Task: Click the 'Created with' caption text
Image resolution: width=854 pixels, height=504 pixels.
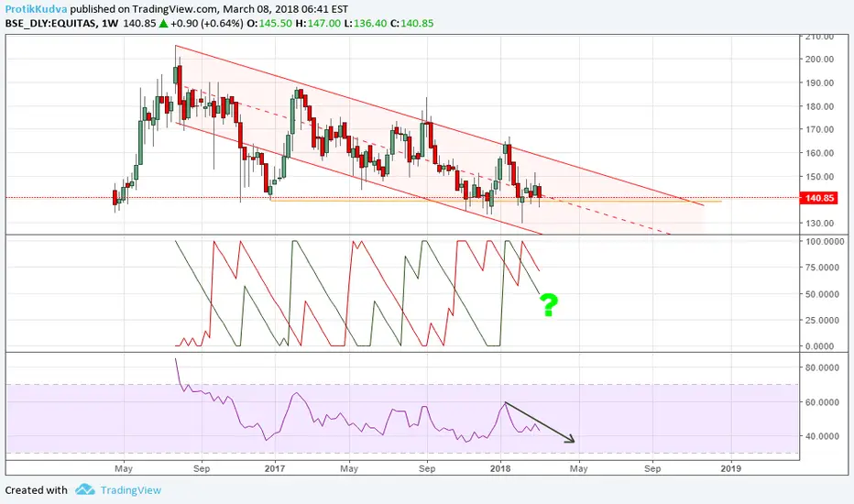Action: [36, 490]
